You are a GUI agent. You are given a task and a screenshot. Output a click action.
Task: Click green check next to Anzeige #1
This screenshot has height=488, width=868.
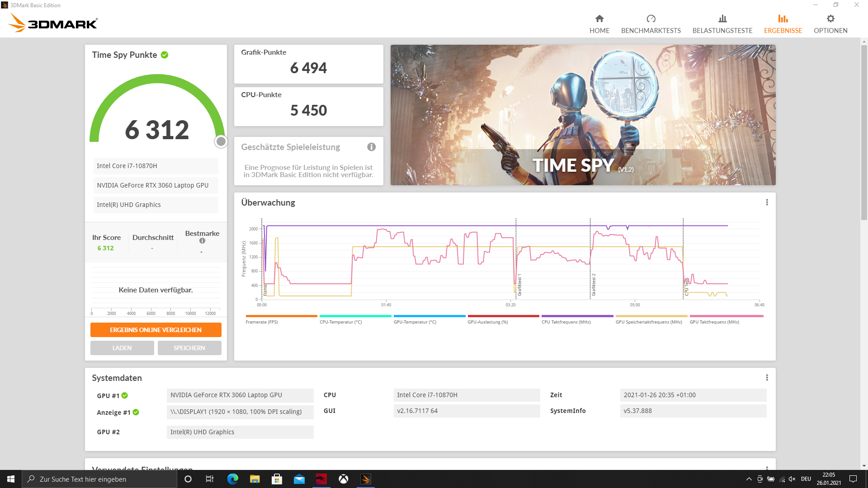click(x=136, y=412)
